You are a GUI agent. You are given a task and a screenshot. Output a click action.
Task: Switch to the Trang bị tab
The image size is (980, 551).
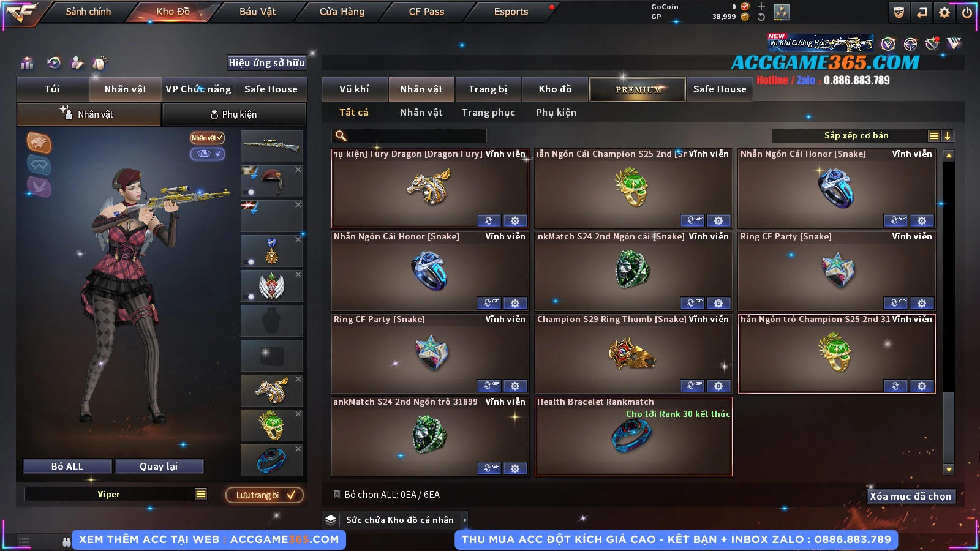point(488,89)
